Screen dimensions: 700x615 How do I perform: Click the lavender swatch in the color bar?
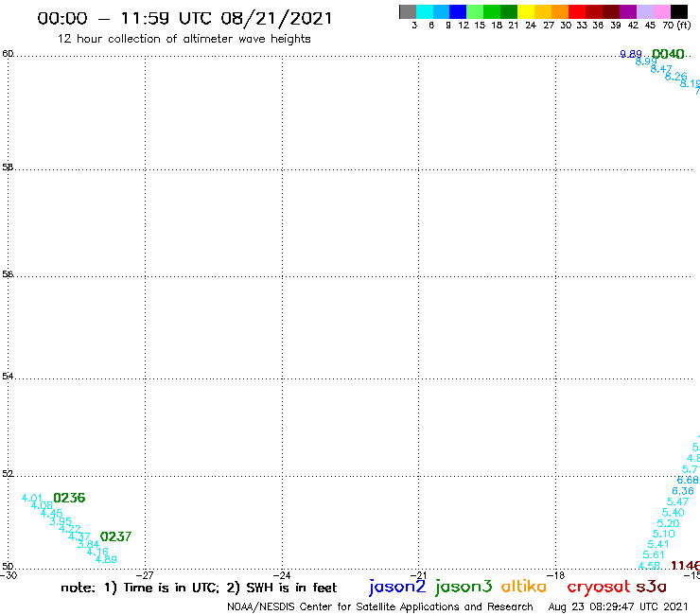(x=645, y=11)
